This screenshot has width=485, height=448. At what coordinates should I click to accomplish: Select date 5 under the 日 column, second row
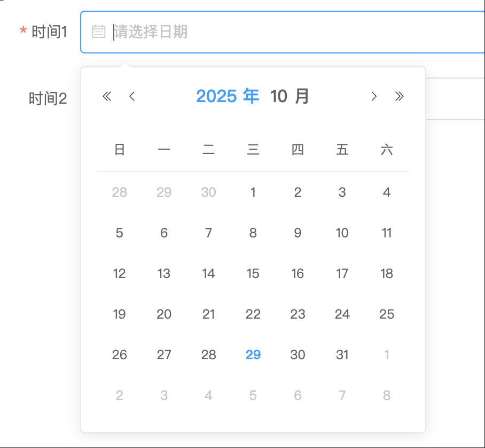(120, 233)
